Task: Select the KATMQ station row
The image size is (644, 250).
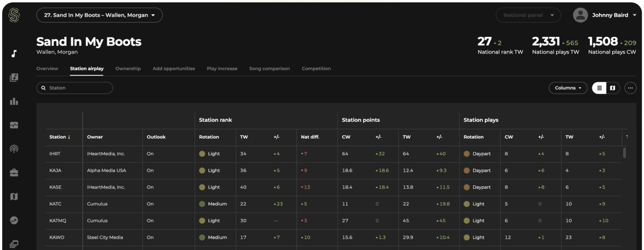Action: pos(333,220)
